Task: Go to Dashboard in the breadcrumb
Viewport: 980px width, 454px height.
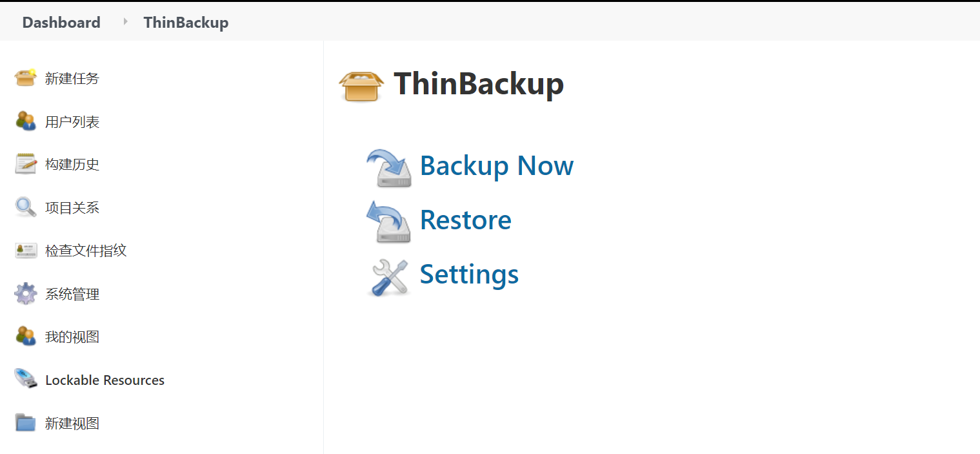Action: 61,22
